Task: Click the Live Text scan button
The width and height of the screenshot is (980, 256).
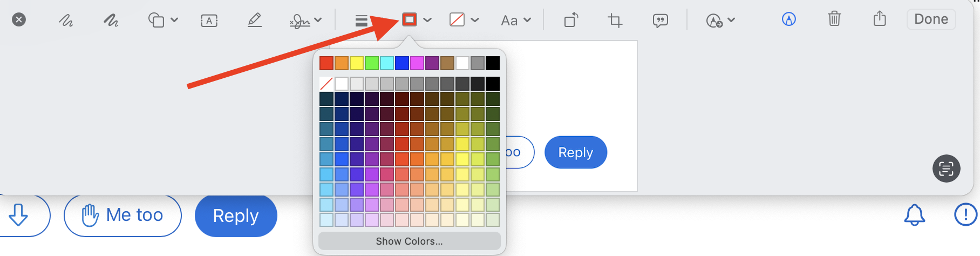Action: tap(946, 169)
